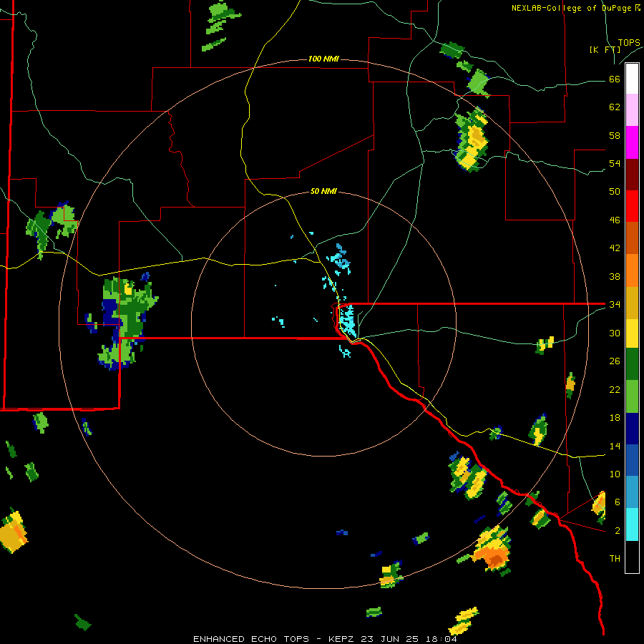Click the dark green 26 kft legend swatch
644x644 pixels.
(x=632, y=364)
